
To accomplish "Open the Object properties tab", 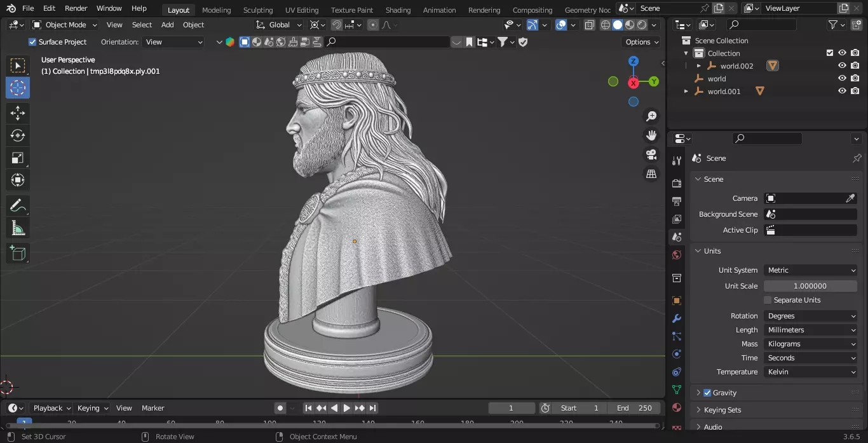I will [x=677, y=301].
